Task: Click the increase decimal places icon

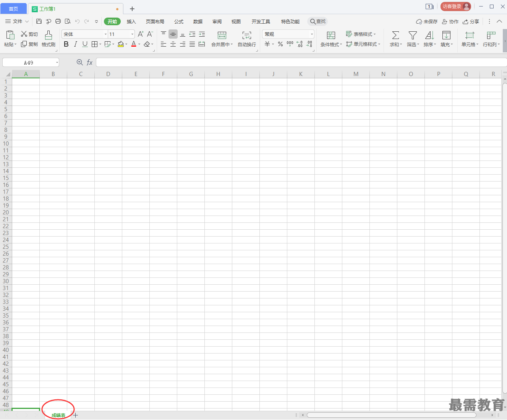Action: 300,44
